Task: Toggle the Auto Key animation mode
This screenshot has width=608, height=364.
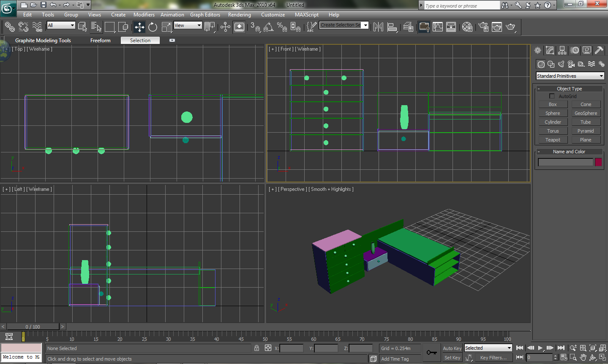Action: pyautogui.click(x=452, y=348)
